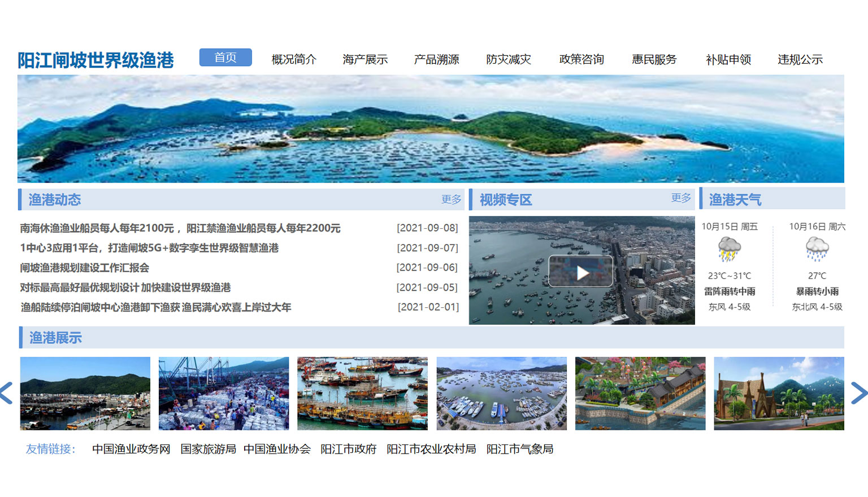
Task: Click the thunderstorm weather icon for 10月15日
Action: tap(729, 249)
